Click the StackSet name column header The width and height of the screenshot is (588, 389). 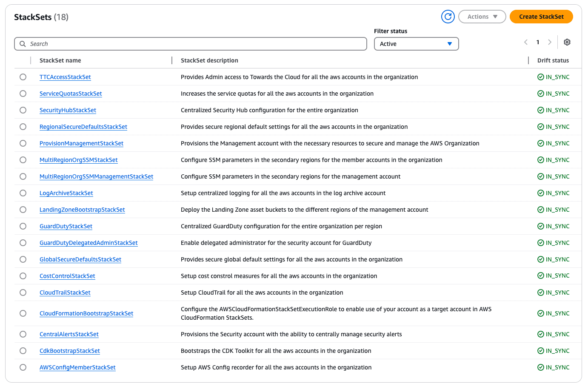60,60
